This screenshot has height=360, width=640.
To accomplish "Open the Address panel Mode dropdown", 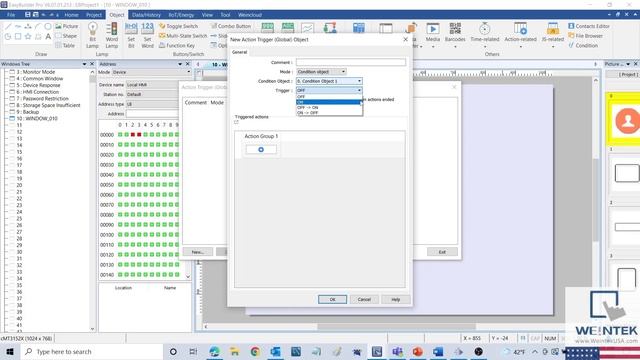I will 151,72.
